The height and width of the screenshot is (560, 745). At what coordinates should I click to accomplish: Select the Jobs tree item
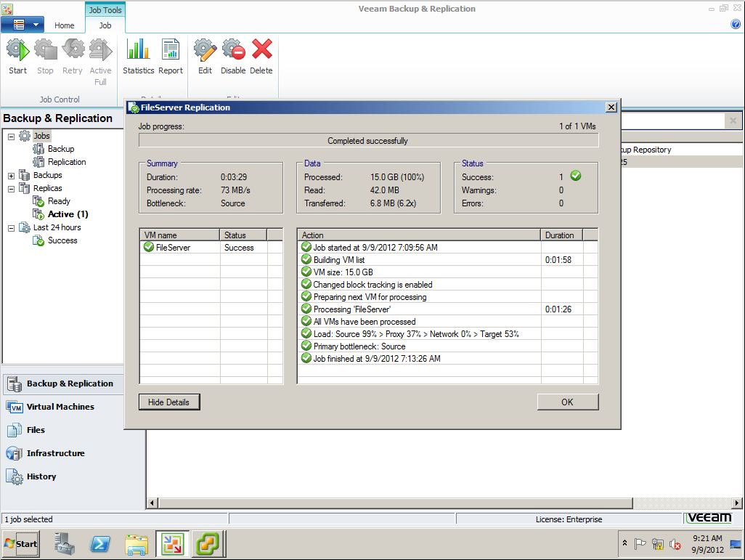pos(41,136)
